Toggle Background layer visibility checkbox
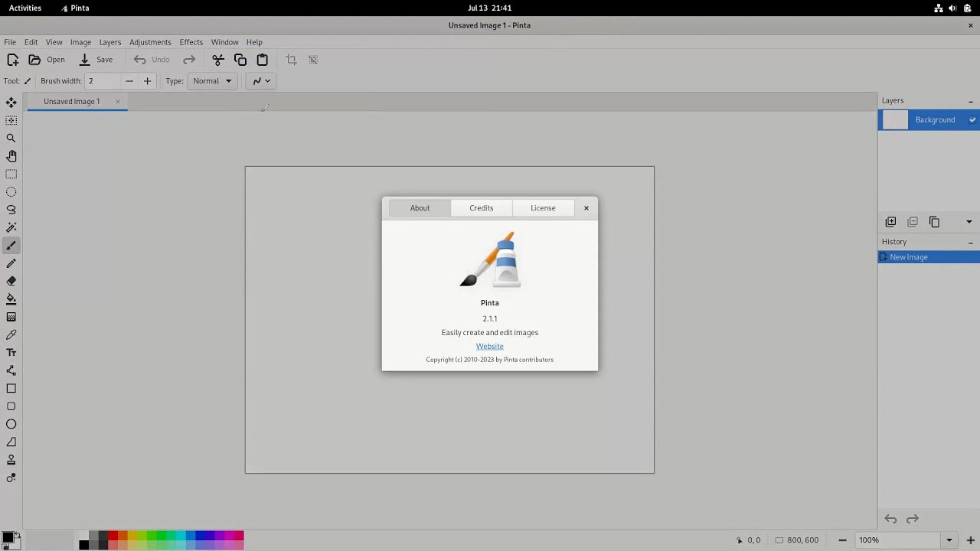Screen dimensions: 980x551 [972, 120]
